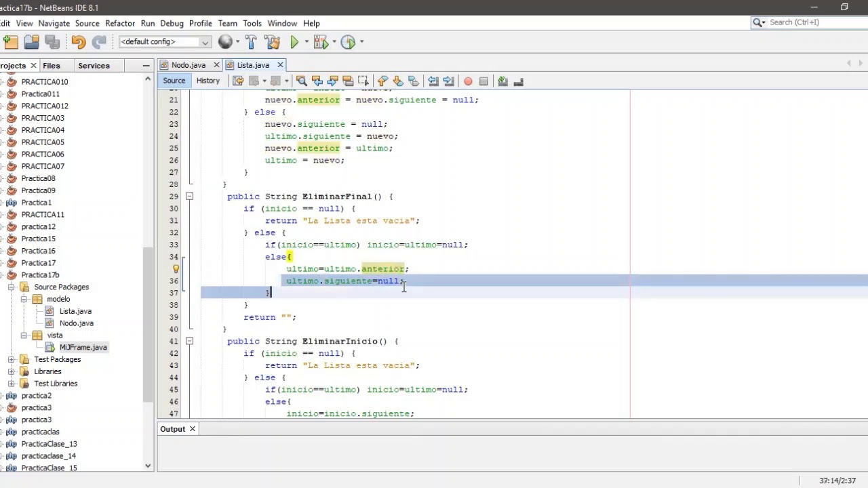
Task: Open the Tools menu
Action: [252, 23]
